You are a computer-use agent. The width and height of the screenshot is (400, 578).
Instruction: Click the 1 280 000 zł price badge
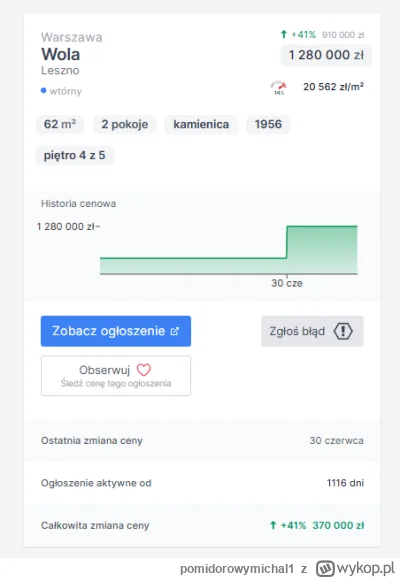tap(326, 55)
